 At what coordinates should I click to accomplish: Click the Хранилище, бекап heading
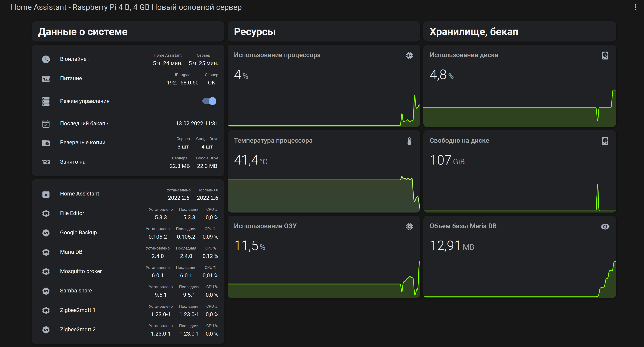(474, 32)
